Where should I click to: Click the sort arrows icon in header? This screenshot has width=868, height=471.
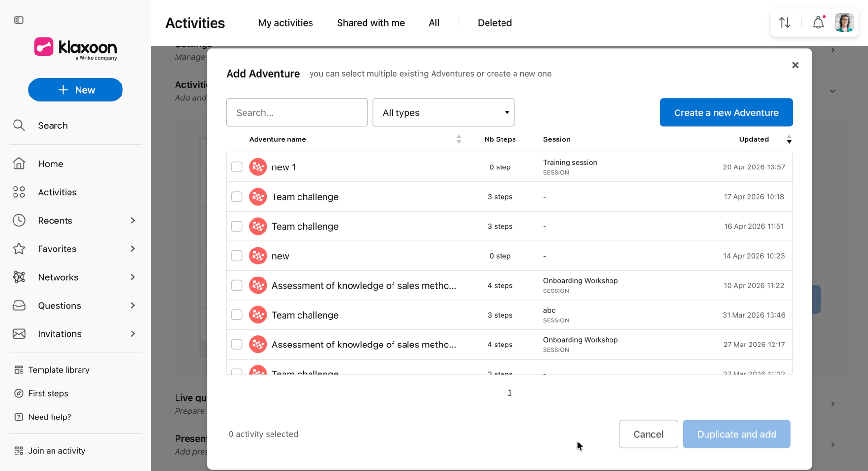[785, 23]
